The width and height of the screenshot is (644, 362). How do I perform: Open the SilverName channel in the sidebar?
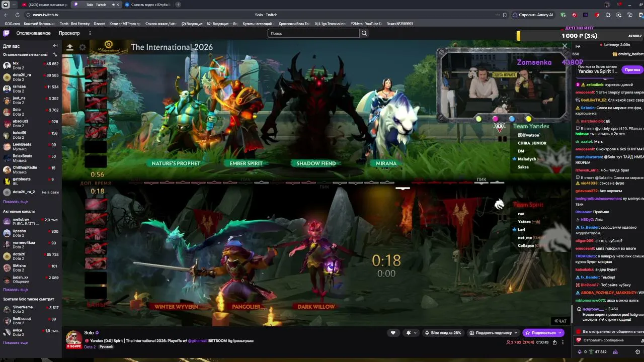pyautogui.click(x=31, y=309)
